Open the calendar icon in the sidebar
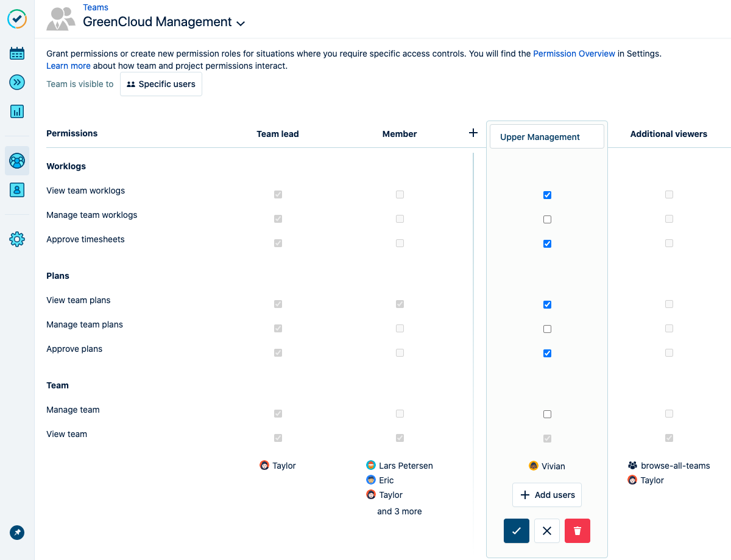The height and width of the screenshot is (560, 731). click(x=17, y=54)
